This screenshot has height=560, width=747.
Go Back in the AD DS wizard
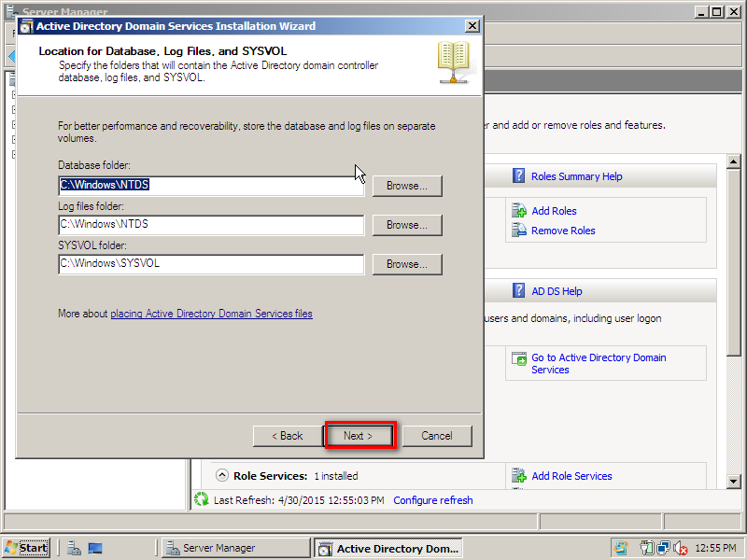[288, 435]
